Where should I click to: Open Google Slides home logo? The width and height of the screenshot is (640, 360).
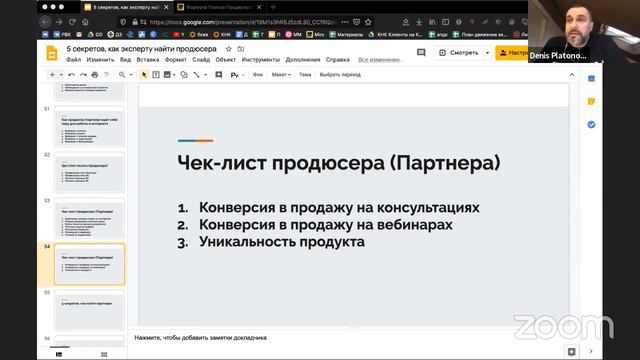(x=52, y=53)
